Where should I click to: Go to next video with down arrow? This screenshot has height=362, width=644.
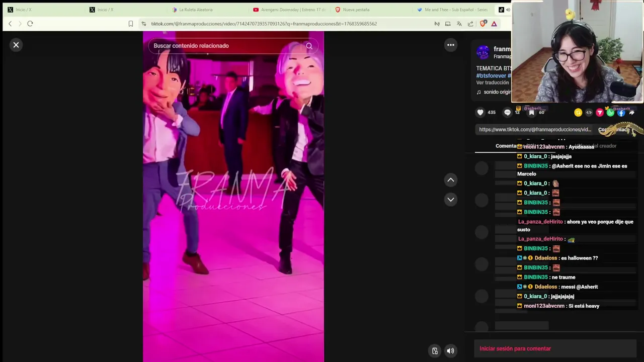(451, 200)
